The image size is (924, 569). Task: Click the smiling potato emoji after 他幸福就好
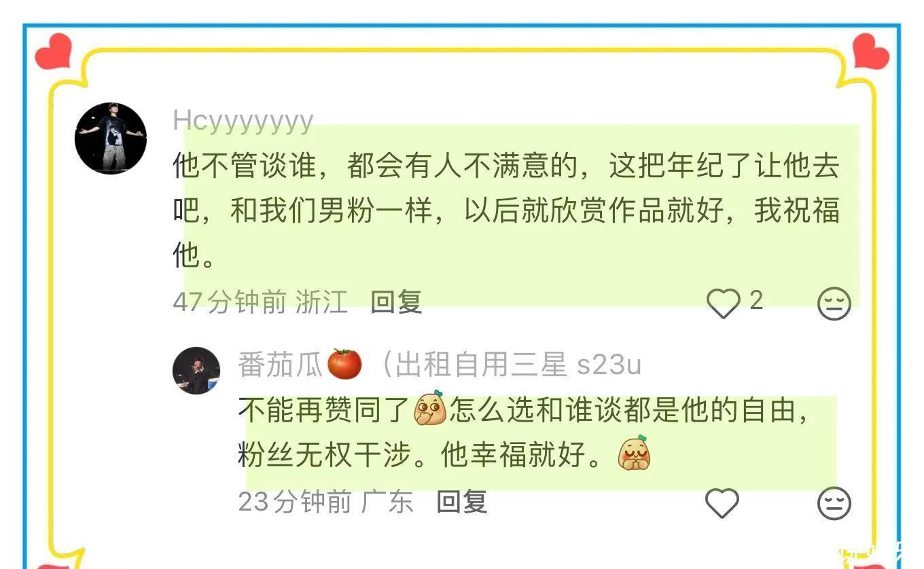(634, 454)
